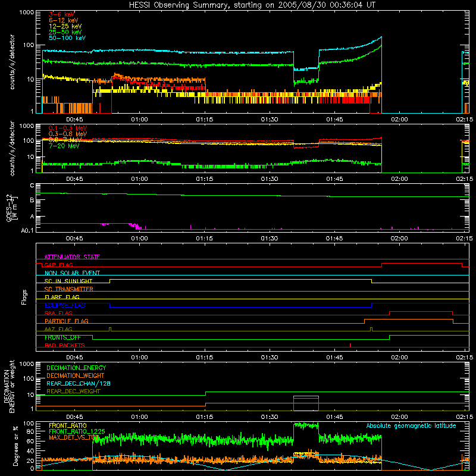This screenshot has width=476, height=476.
Task: Pick the olive FLAG label above FRONTS_OFF
Action: [58, 329]
